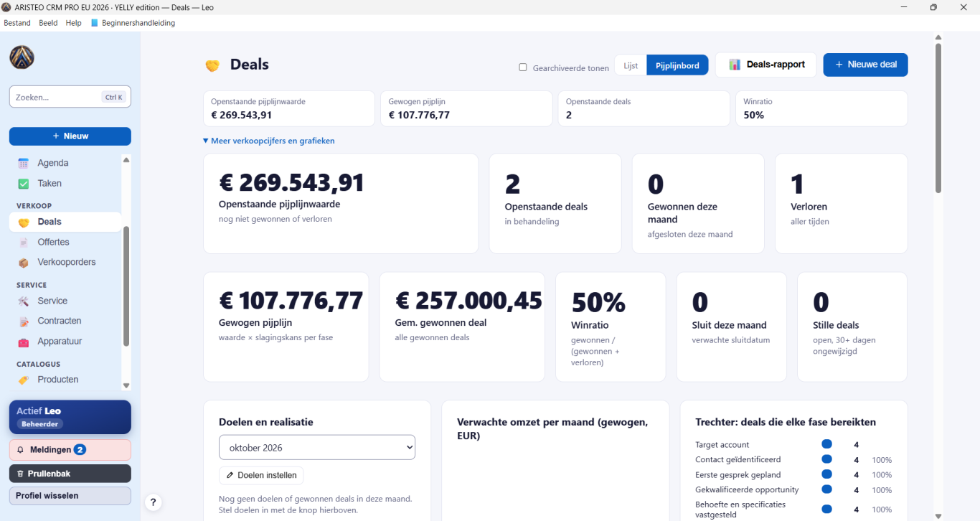Open Agenda via its calendar icon
This screenshot has height=521, width=980.
click(24, 163)
